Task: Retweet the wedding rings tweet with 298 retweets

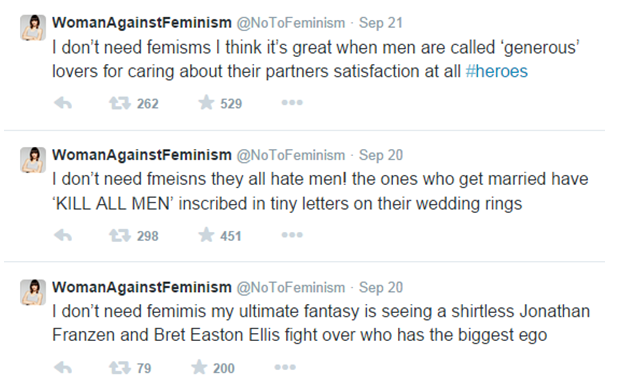Action: (120, 235)
